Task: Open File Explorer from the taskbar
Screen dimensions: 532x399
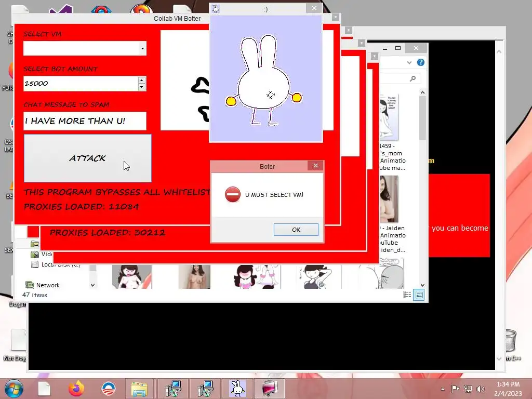Action: point(139,389)
